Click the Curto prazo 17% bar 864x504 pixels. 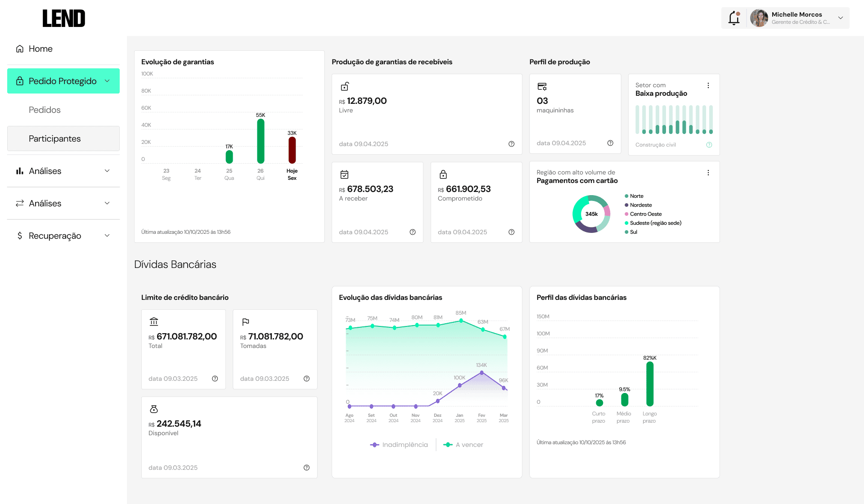599,403
